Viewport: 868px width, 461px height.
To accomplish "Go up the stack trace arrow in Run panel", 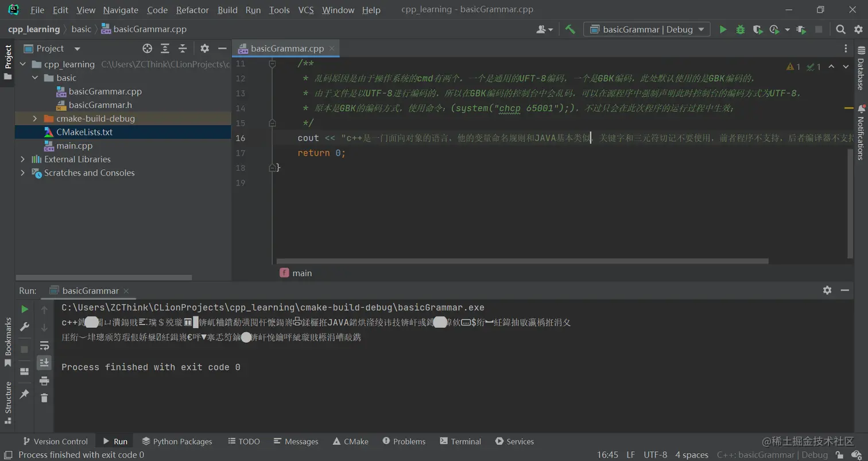I will tap(44, 310).
